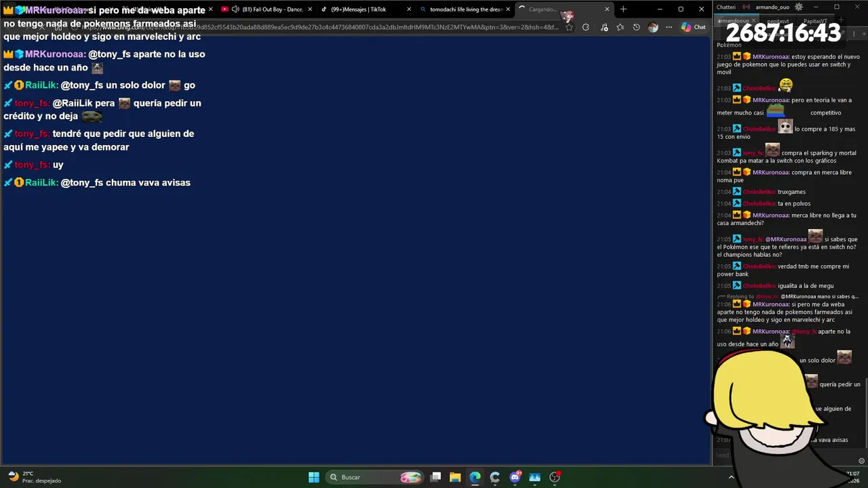Open browser history clock icon

click(636, 27)
